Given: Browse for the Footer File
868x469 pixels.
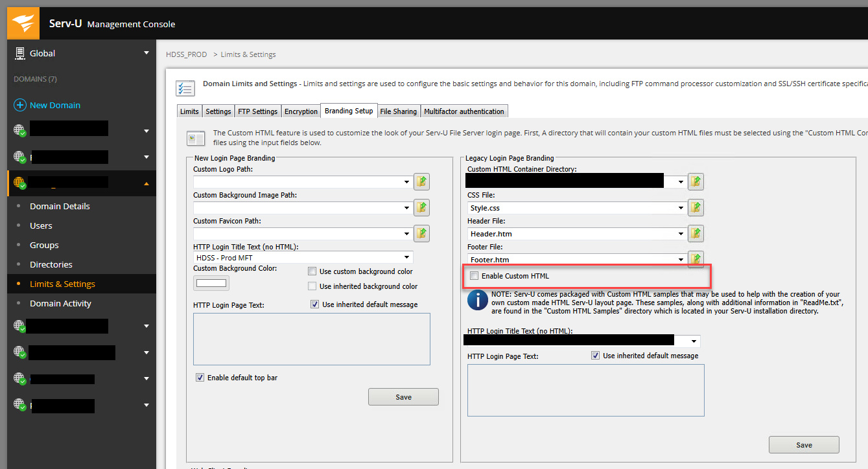Looking at the screenshot, I should click(696, 259).
